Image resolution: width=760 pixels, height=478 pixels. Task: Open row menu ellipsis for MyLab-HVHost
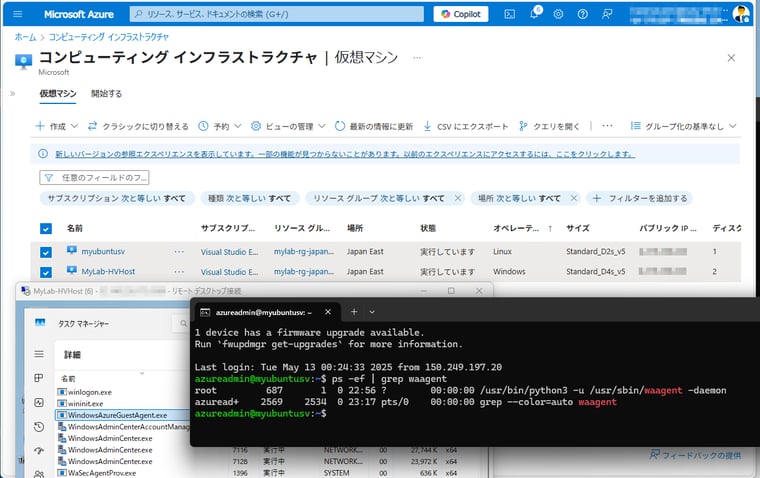pos(179,271)
